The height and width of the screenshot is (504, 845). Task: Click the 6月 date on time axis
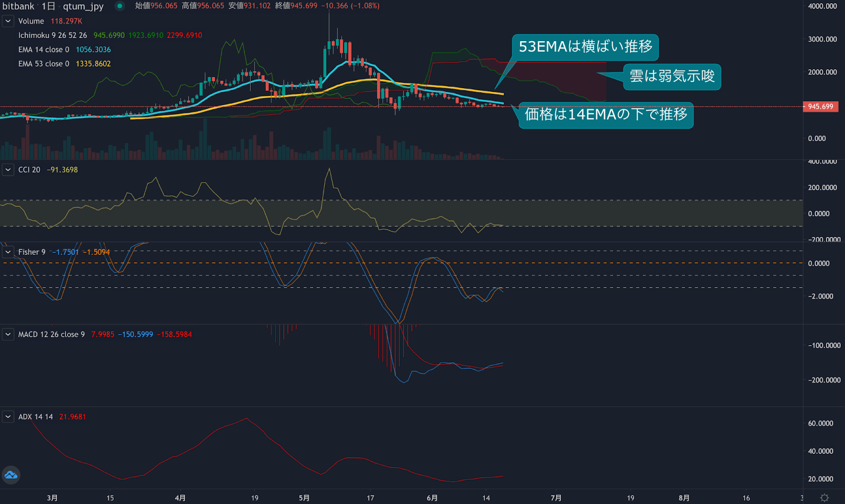[x=432, y=498]
